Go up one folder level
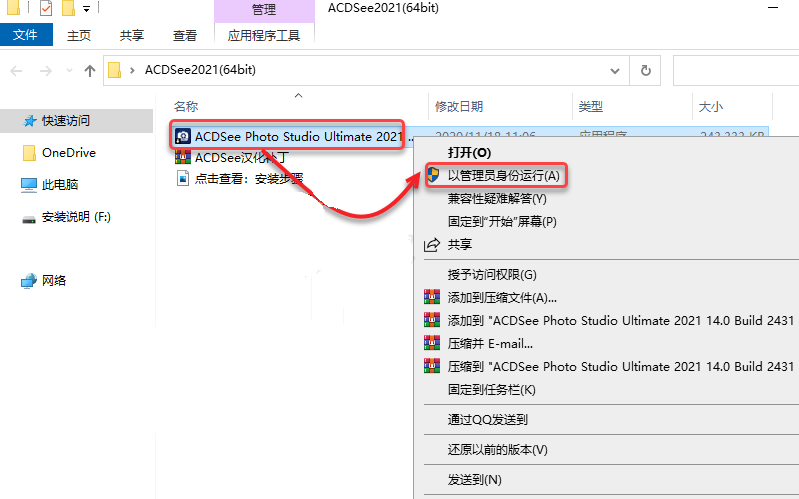 90,71
